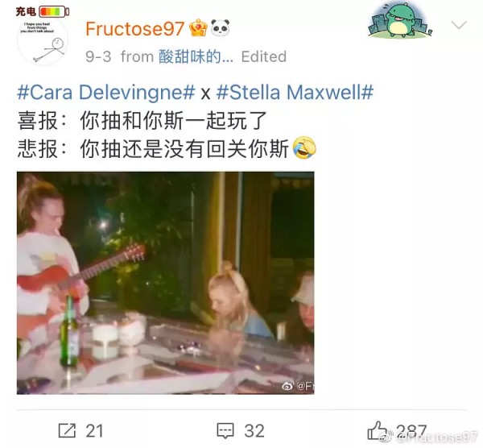The height and width of the screenshot is (448, 483).
Task: Tap the crown membership badge
Action: (x=198, y=27)
